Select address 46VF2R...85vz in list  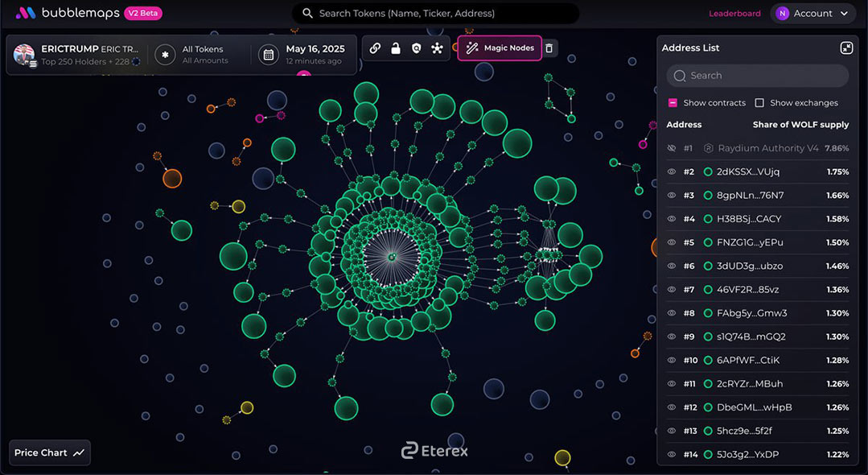(x=748, y=289)
